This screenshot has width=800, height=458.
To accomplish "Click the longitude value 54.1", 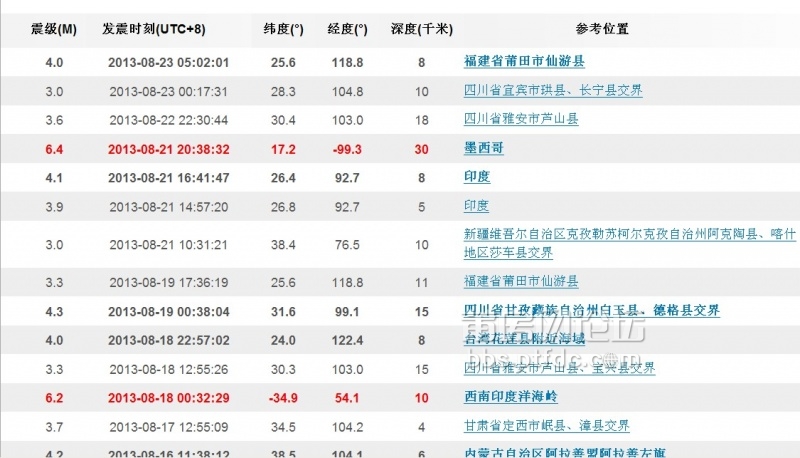I will point(347,398).
